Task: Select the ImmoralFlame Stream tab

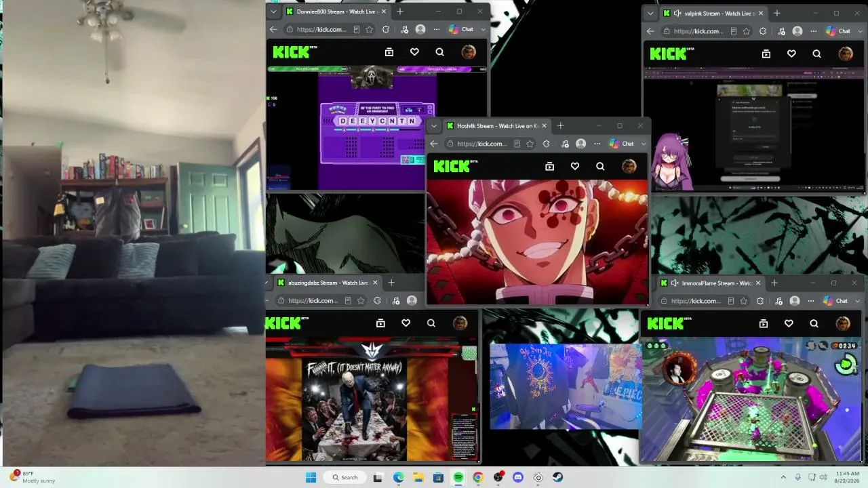Action: pos(711,283)
